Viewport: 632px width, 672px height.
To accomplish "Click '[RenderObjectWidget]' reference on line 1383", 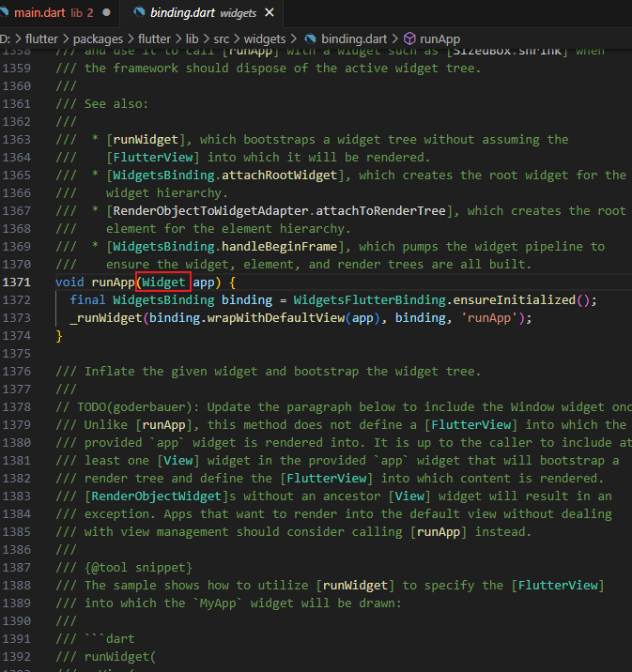I will (157, 496).
